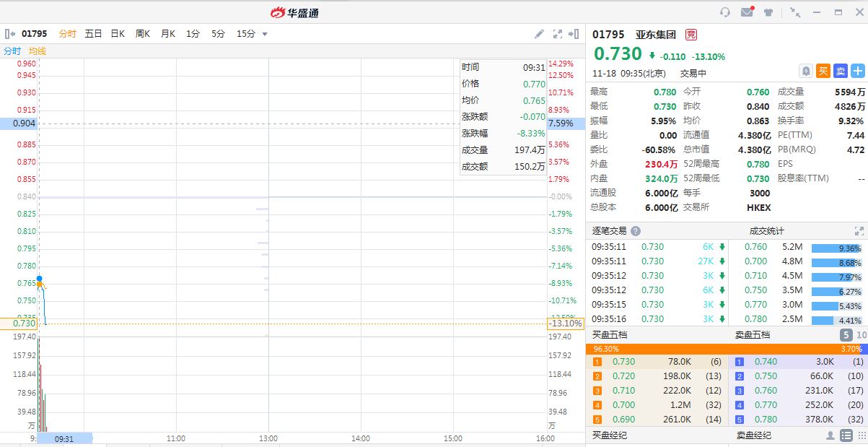Image resolution: width=868 pixels, height=447 pixels.
Task: Open the dropdown arrow after 15分
Action: 265,34
